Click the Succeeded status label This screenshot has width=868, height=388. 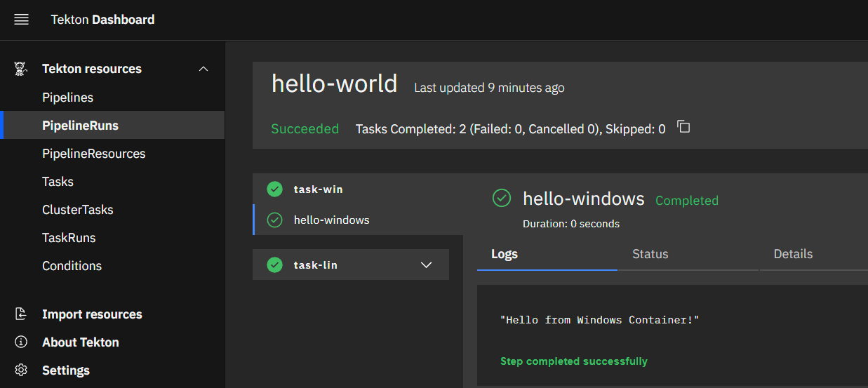pos(305,129)
